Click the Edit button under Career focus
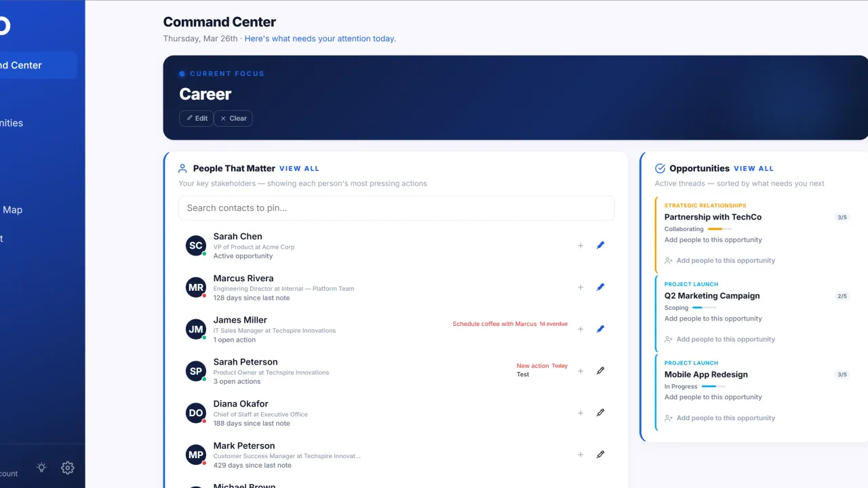The height and width of the screenshot is (488, 868). (197, 119)
